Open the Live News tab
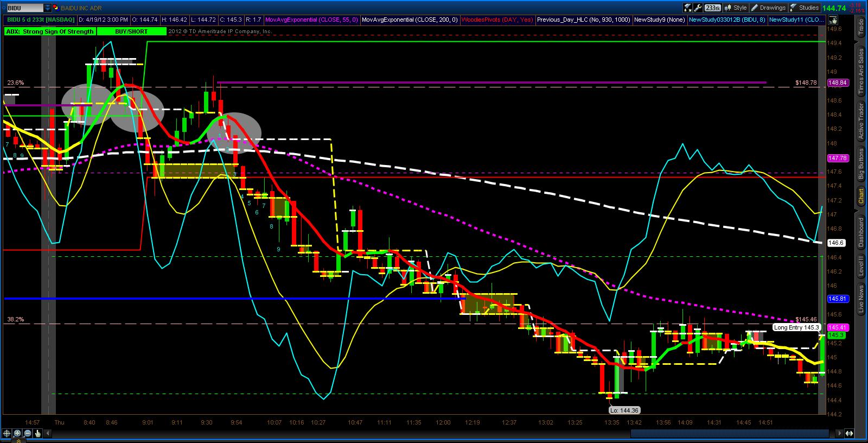 (x=861, y=300)
